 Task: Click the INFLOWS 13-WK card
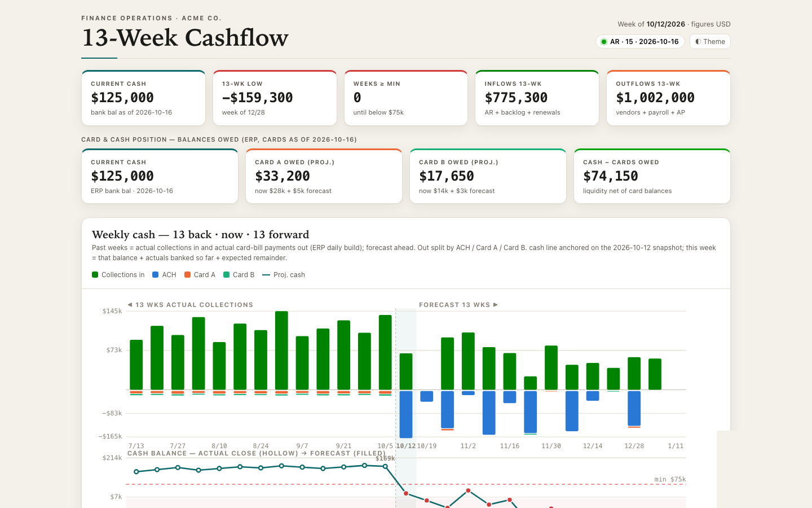point(537,98)
